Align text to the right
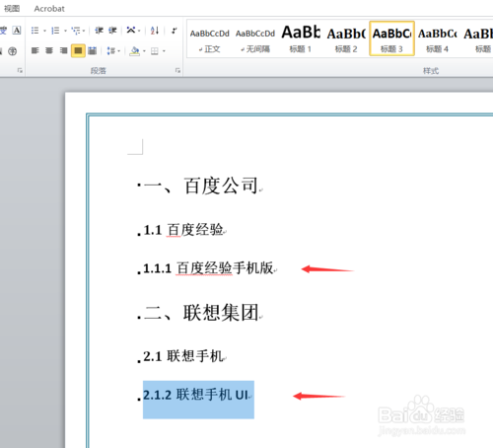Viewport: 493px width, 448px height. point(63,50)
